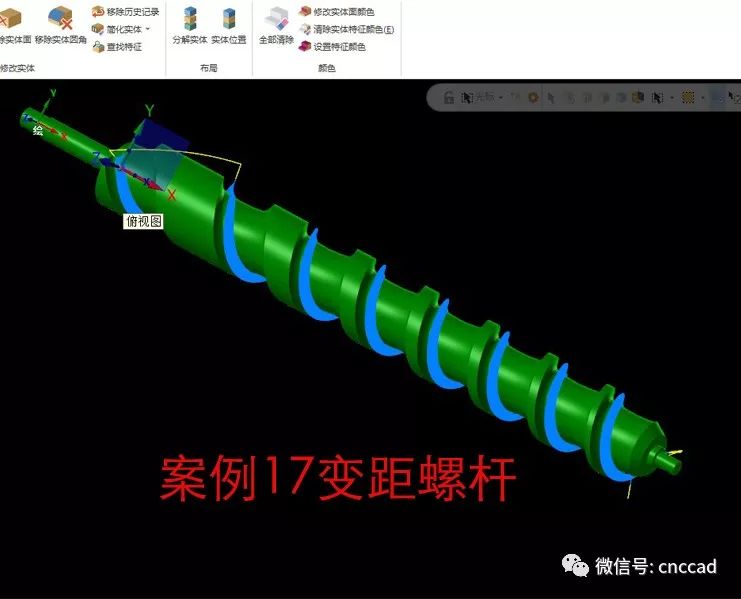Click the 实体位置 layout tool
Viewport: 741px width, 599px height.
tap(229, 26)
